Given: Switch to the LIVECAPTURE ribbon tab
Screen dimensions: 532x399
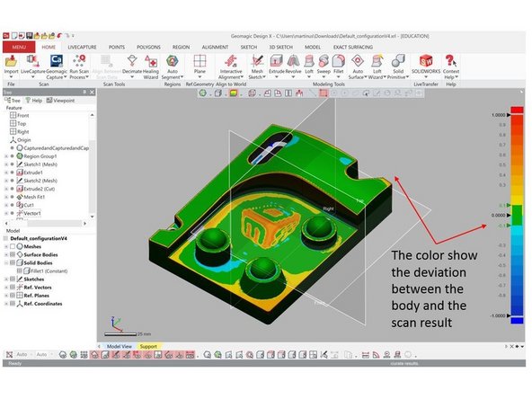Looking at the screenshot, I should tap(82, 47).
